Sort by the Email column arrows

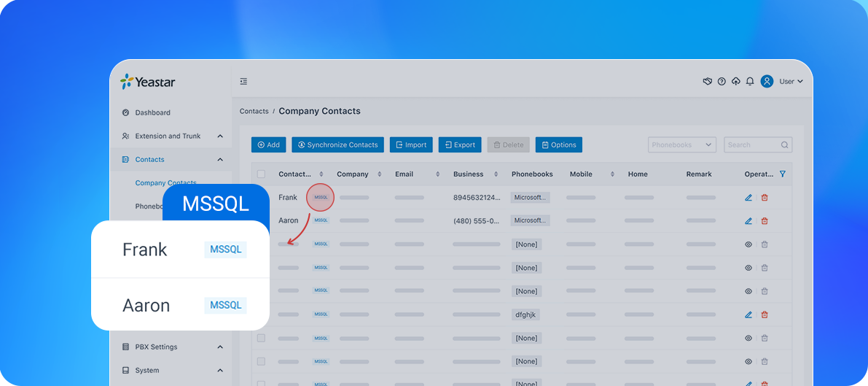click(x=437, y=174)
